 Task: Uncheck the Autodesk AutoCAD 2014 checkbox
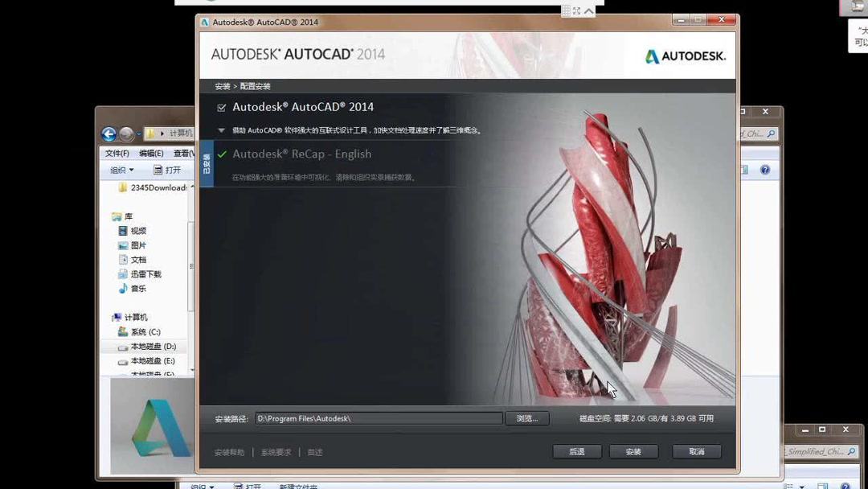(220, 106)
